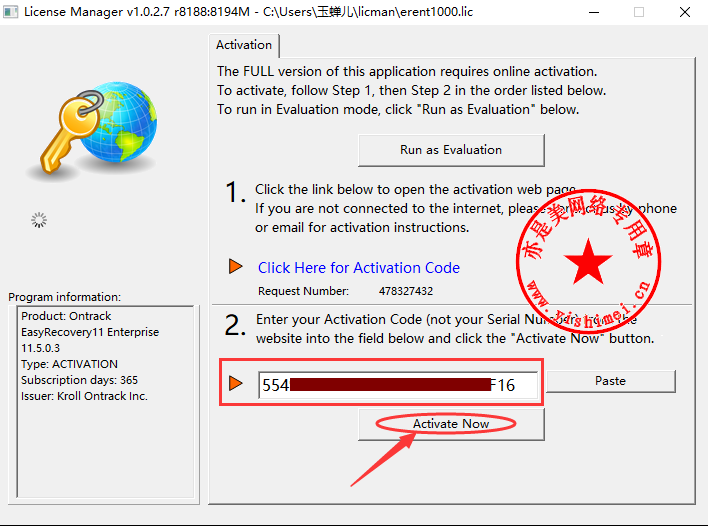
Task: Click the Activate Now button
Action: (451, 424)
